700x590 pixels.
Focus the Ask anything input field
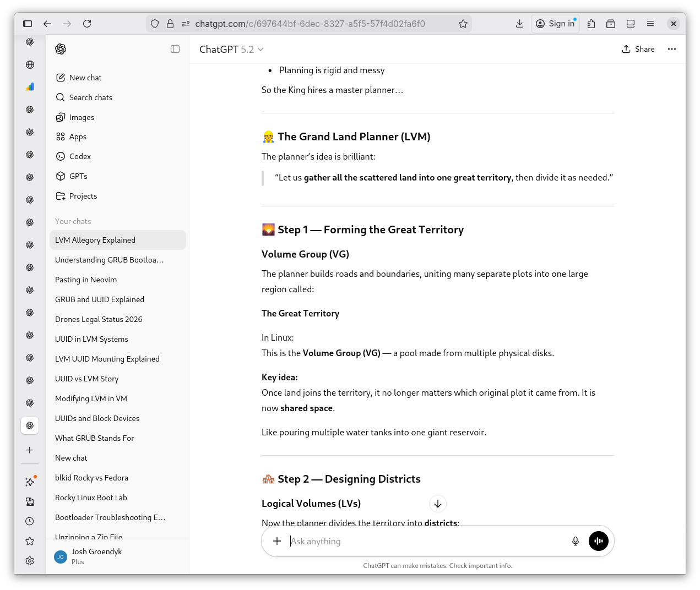click(x=424, y=541)
